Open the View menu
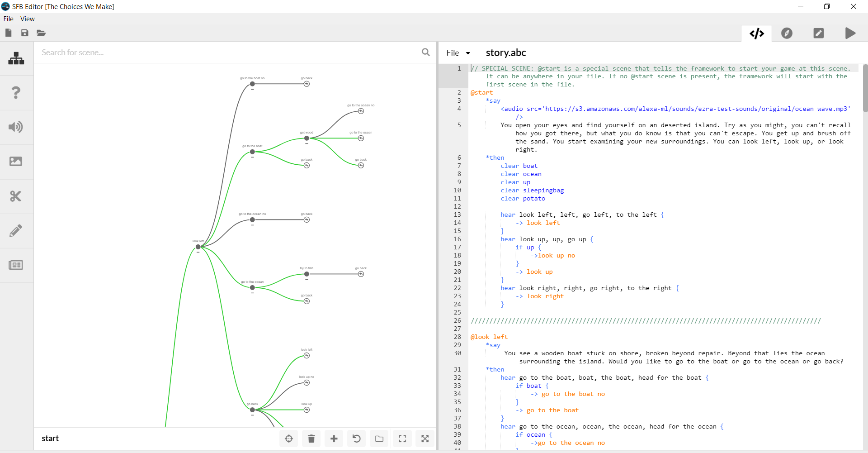Viewport: 868px width, 453px height. pyautogui.click(x=27, y=19)
